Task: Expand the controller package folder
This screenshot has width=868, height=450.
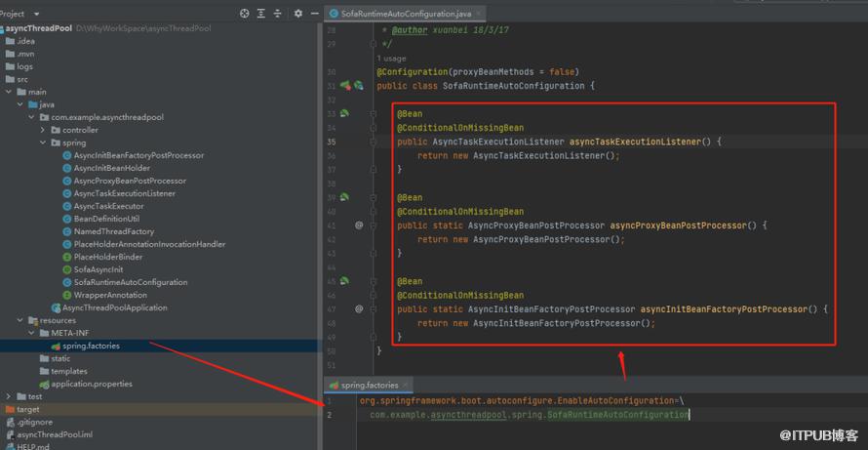Action: (x=43, y=130)
